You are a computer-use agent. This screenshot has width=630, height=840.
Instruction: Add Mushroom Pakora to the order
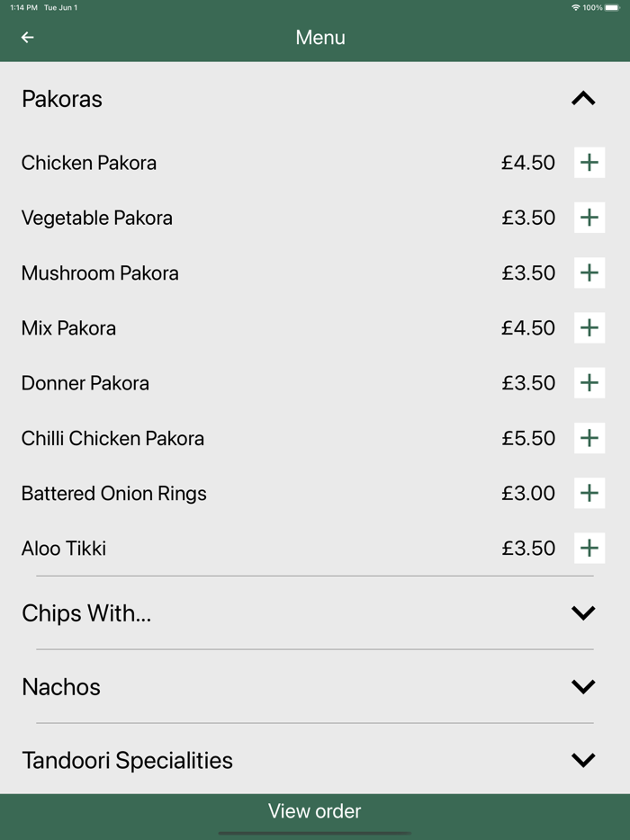[589, 273]
